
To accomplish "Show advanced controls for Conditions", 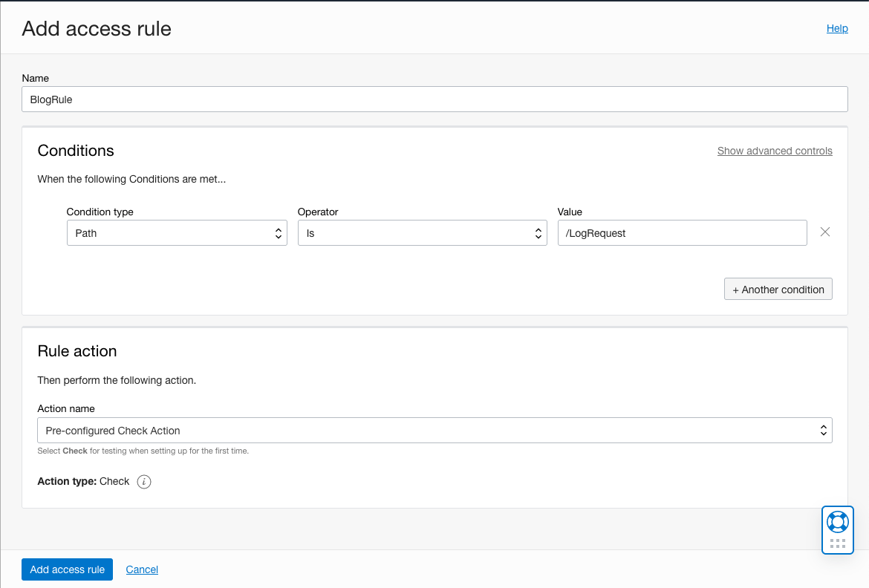I will tap(775, 151).
